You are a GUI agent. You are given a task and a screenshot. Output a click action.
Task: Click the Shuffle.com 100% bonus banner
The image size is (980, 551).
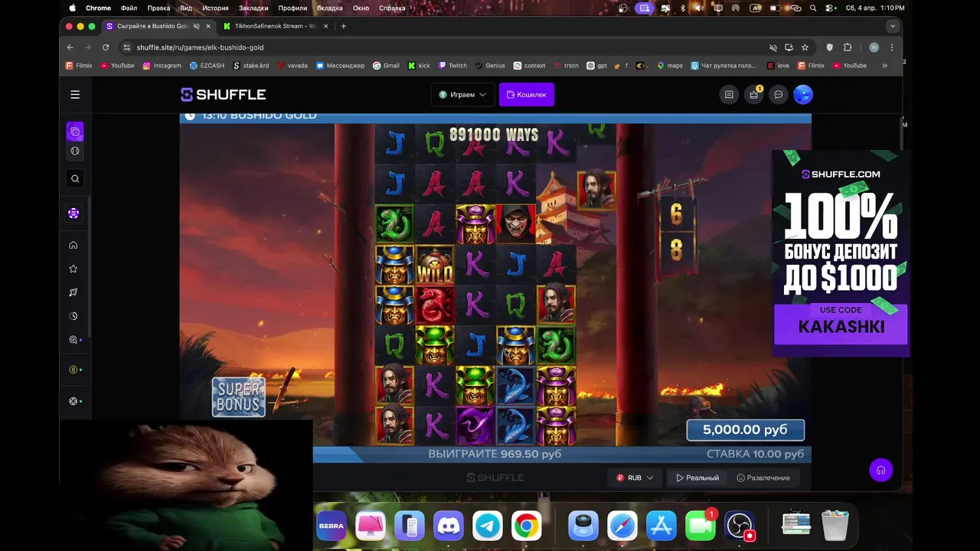click(x=841, y=254)
